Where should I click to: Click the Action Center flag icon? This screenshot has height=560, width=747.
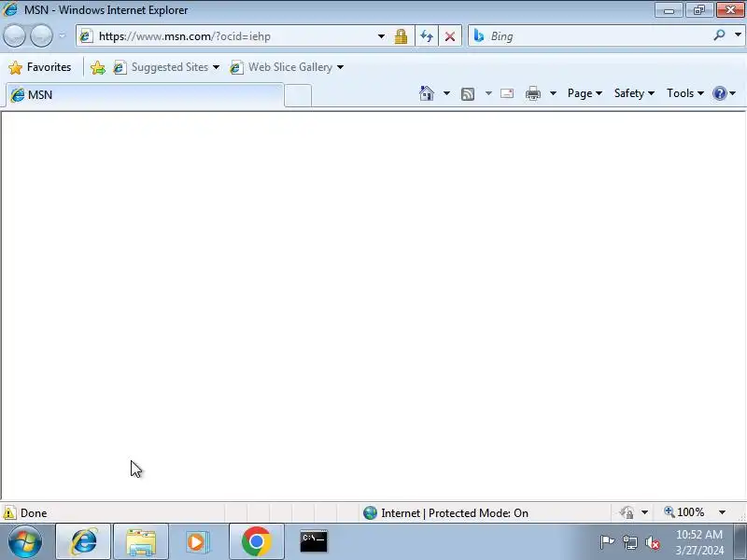(607, 542)
